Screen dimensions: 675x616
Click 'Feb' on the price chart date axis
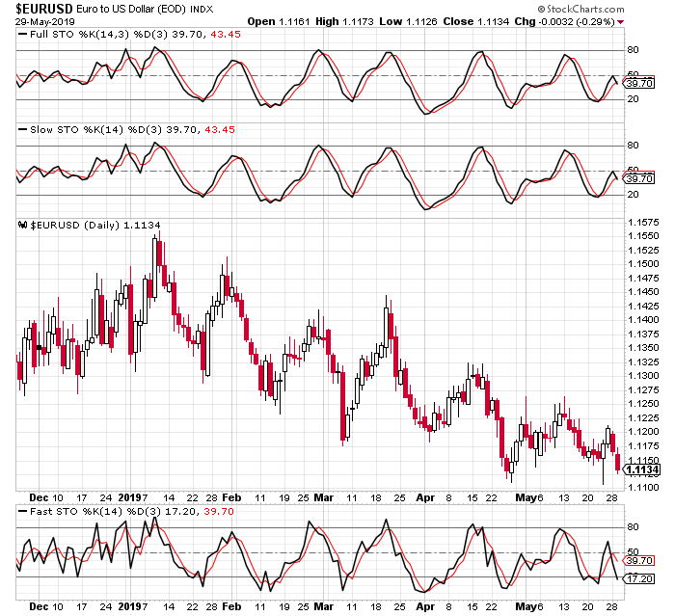(x=231, y=498)
